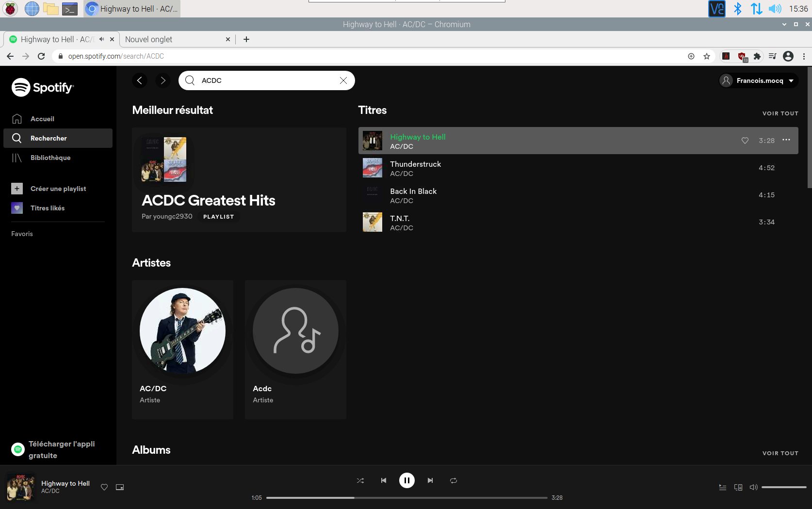Toggle repeat mode
The width and height of the screenshot is (812, 509).
(x=454, y=480)
